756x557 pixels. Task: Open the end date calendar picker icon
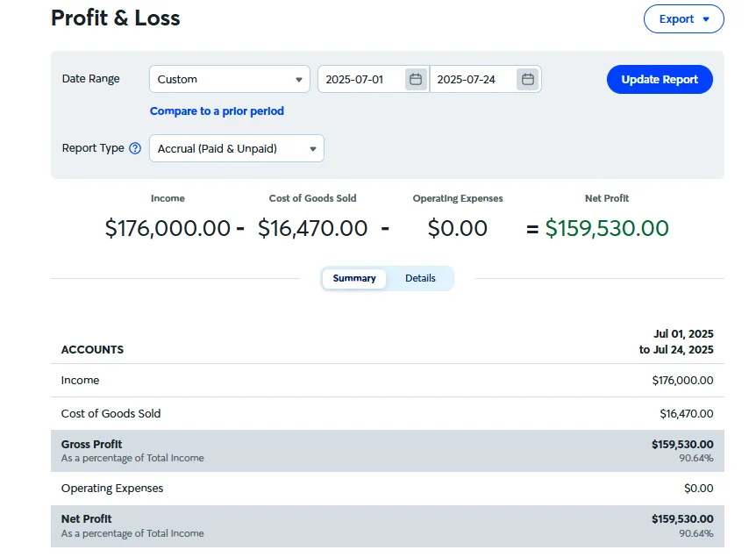(x=527, y=80)
